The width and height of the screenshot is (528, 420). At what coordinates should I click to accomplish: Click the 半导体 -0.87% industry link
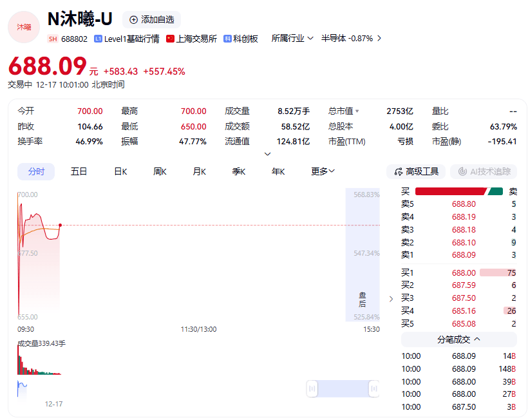[346, 38]
